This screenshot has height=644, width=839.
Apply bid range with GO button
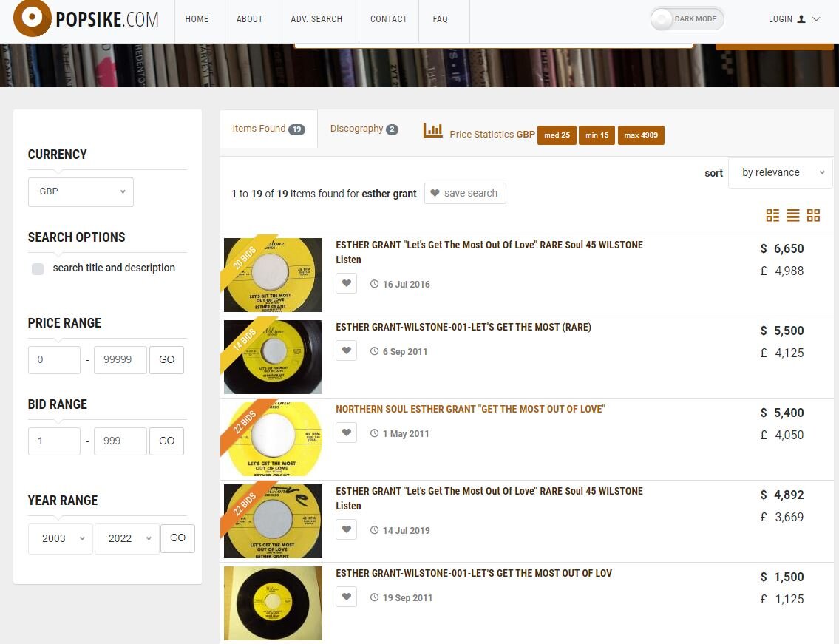[x=166, y=441]
